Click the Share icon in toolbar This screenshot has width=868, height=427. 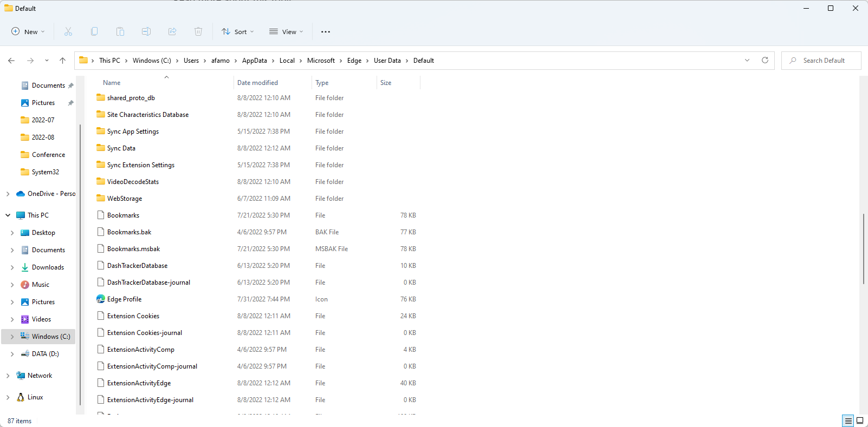coord(172,31)
